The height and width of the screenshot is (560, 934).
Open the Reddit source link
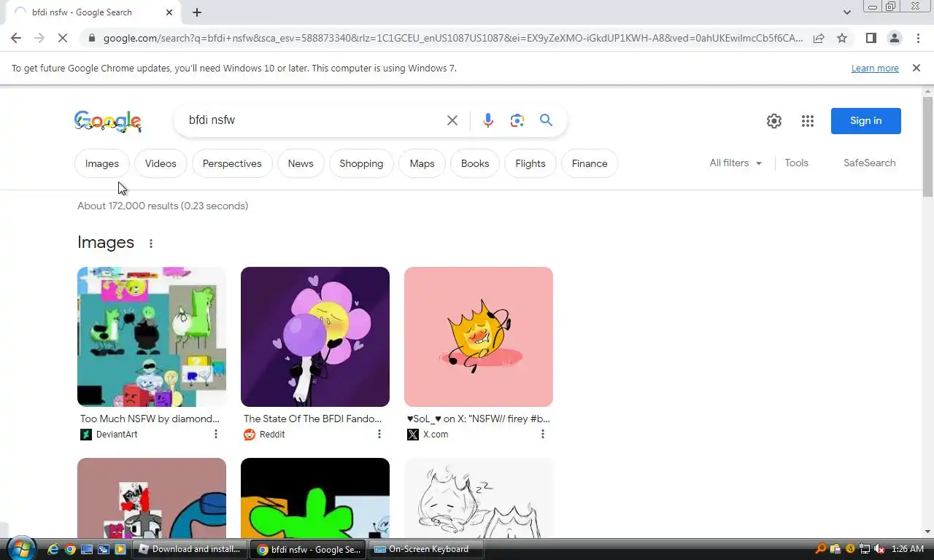coord(265,434)
